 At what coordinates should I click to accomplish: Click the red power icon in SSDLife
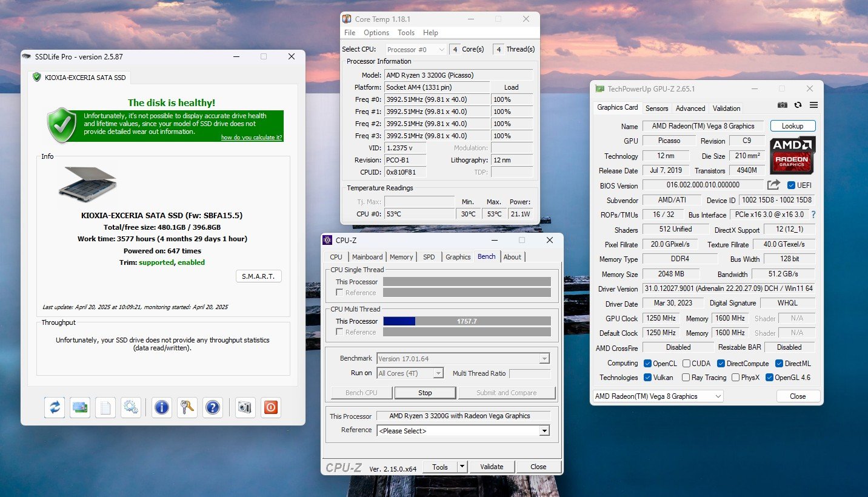click(270, 407)
